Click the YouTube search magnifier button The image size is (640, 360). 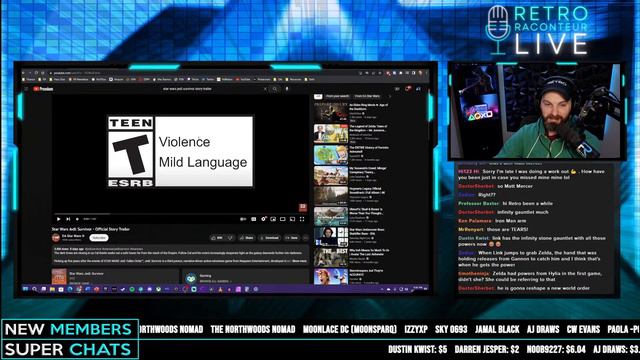tap(275, 89)
